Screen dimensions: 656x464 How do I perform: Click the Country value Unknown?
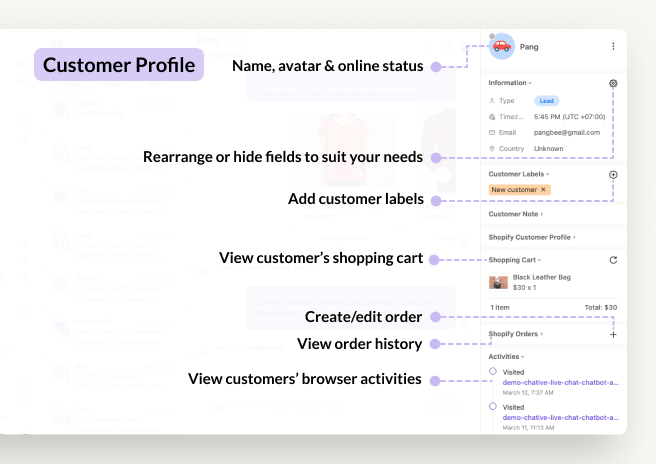[548, 149]
